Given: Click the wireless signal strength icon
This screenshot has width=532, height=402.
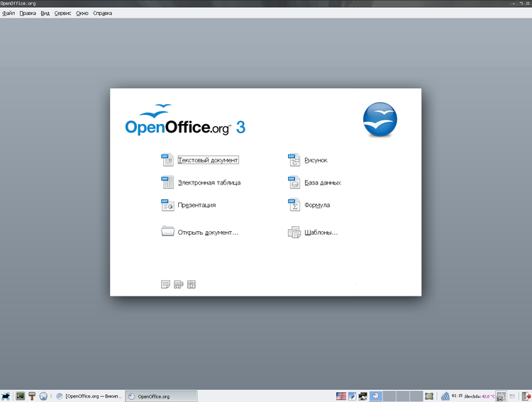Looking at the screenshot, I should coord(445,396).
